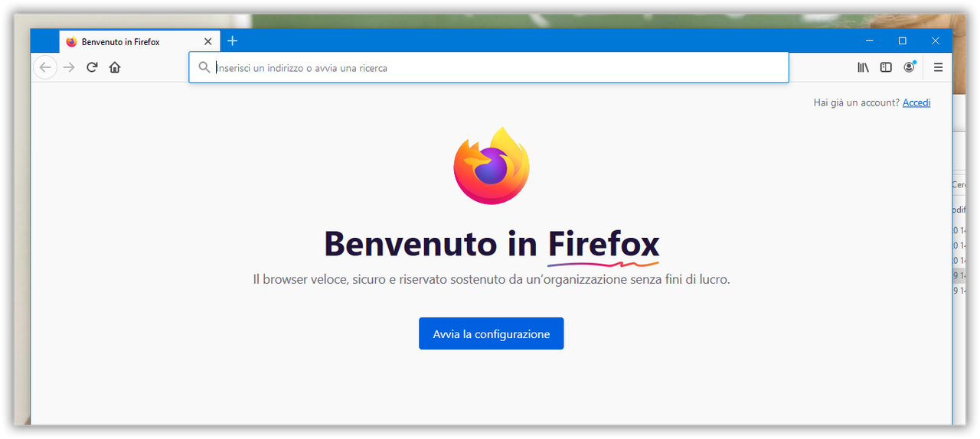Close the Firefox window

[x=935, y=41]
